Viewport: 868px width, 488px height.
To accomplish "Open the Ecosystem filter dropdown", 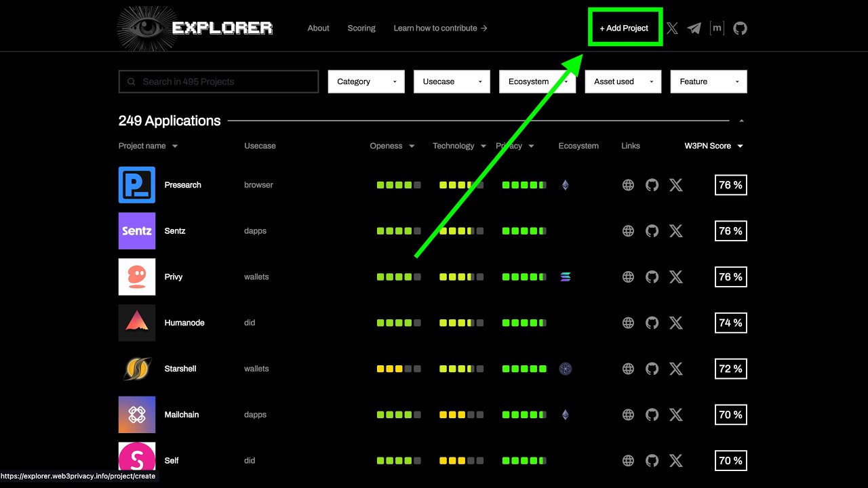I will (537, 81).
